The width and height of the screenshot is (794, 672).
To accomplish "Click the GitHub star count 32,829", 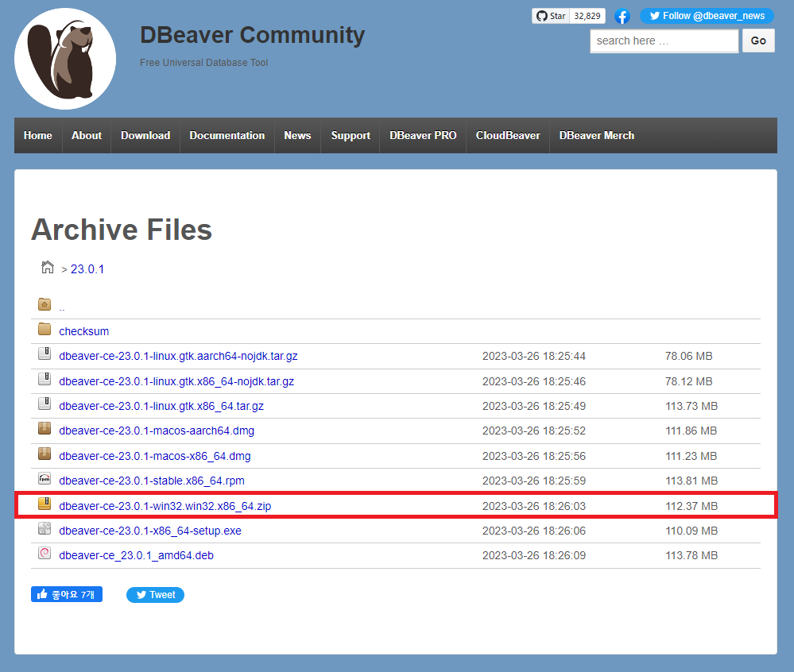I will [587, 16].
